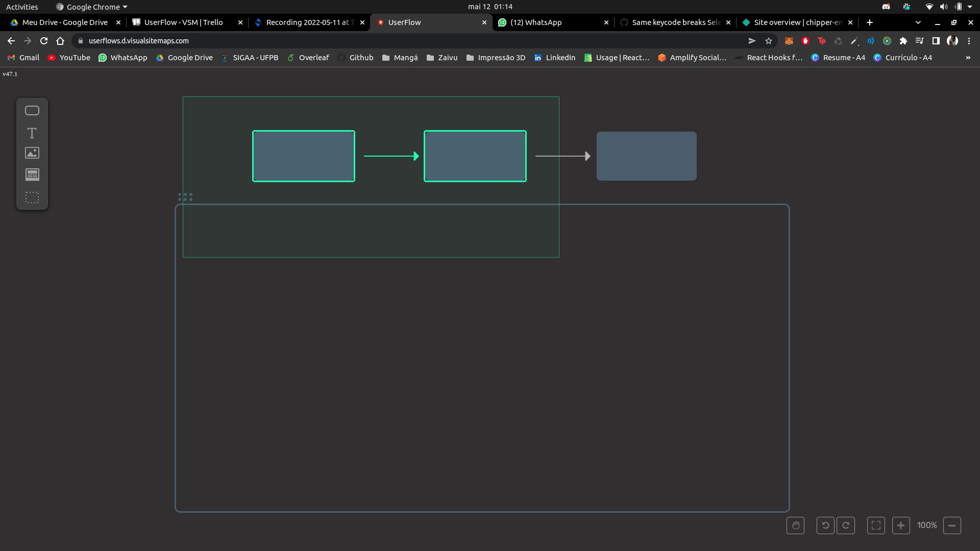The height and width of the screenshot is (551, 980).
Task: Toggle the bookmark star for this page
Action: (x=769, y=41)
